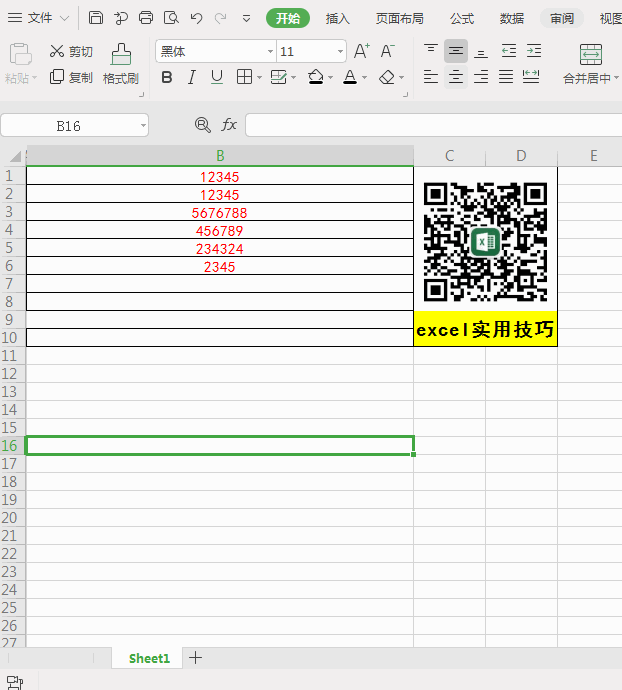The height and width of the screenshot is (690, 622).
Task: Switch to the 开始 tab
Action: pyautogui.click(x=288, y=18)
